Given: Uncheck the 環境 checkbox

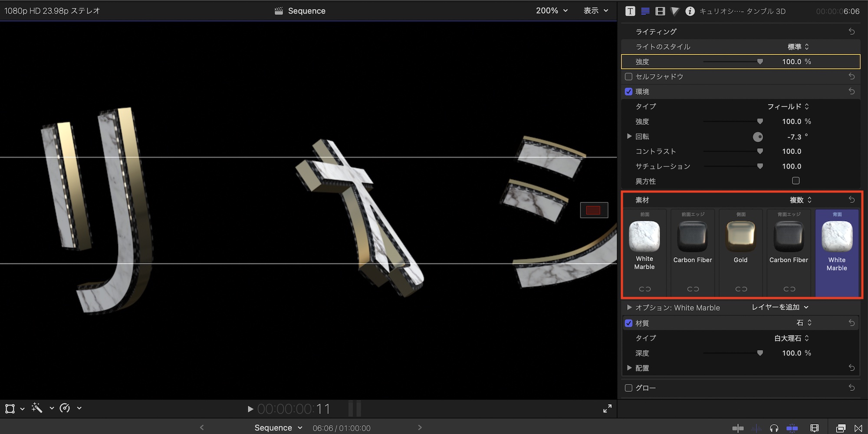Looking at the screenshot, I should point(628,92).
